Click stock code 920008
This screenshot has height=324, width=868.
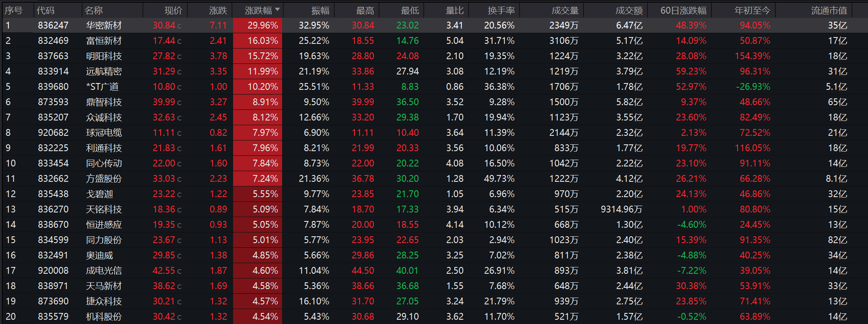[53, 271]
